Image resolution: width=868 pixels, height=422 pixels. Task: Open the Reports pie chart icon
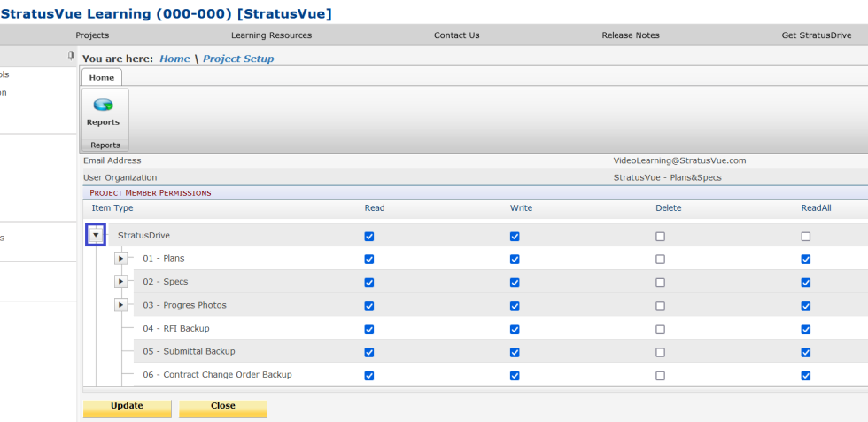coord(103,105)
